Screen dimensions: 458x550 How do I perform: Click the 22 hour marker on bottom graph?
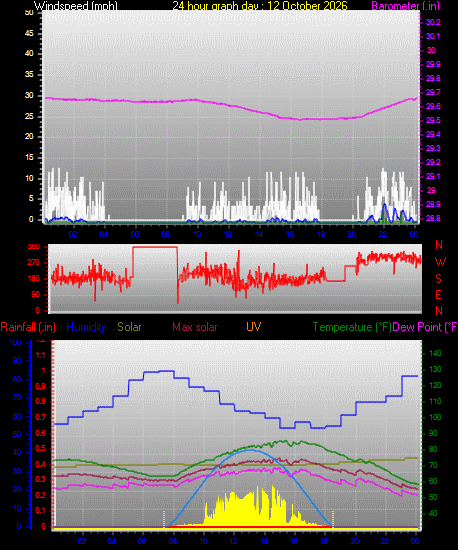385,541
